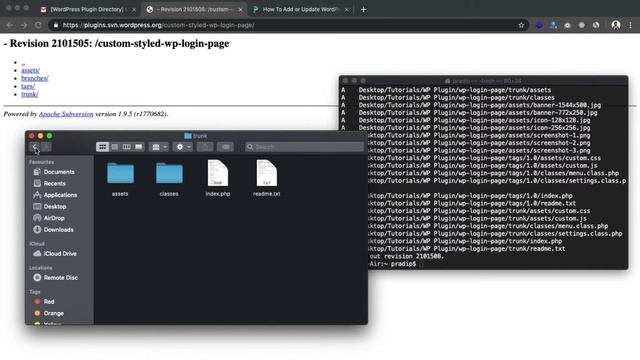Click the Finder edit tags button
The height and width of the screenshot is (360, 640).
[x=225, y=147]
